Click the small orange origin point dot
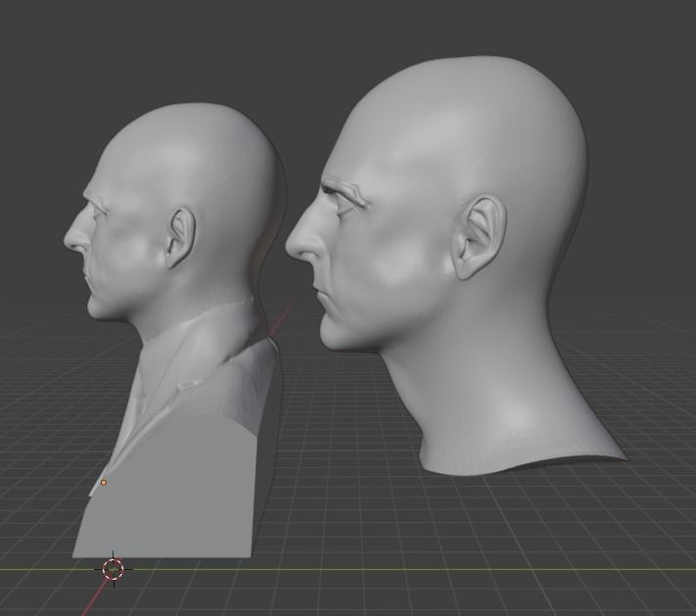 point(104,482)
